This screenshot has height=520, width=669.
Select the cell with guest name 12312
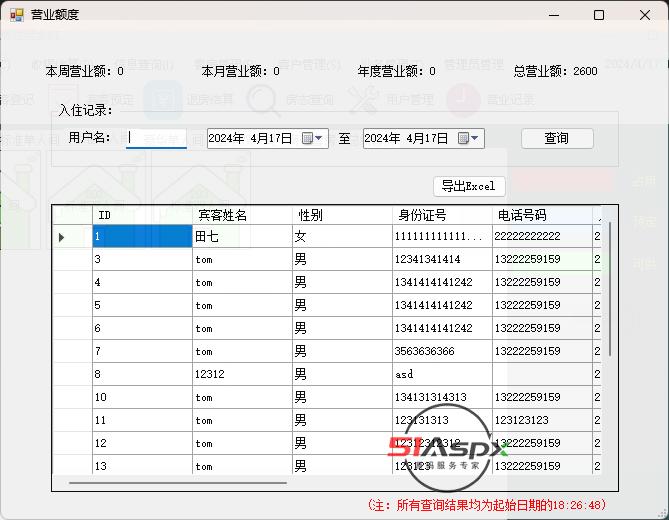(x=242, y=374)
